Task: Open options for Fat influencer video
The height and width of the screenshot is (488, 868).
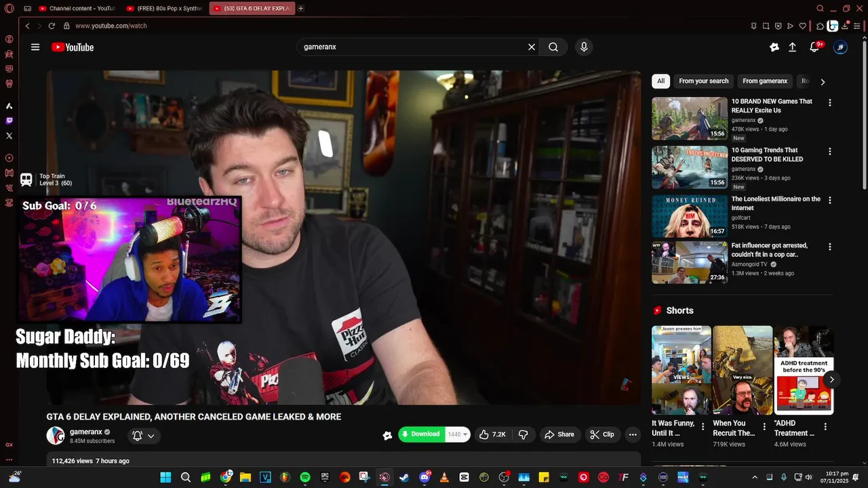Action: click(829, 247)
